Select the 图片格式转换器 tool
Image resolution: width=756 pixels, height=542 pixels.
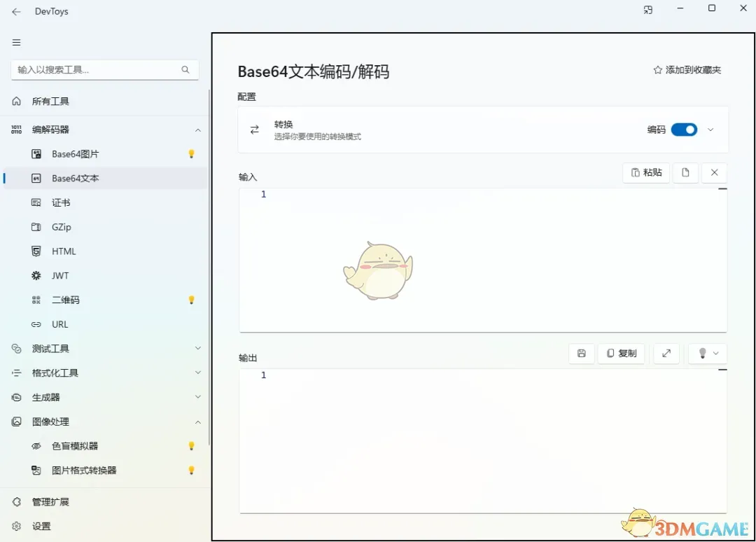click(81, 470)
